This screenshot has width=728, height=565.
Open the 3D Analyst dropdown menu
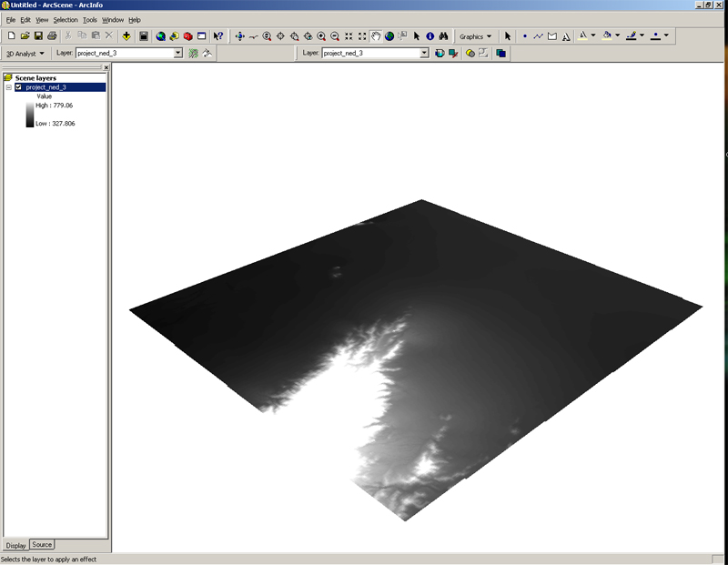[x=25, y=54]
